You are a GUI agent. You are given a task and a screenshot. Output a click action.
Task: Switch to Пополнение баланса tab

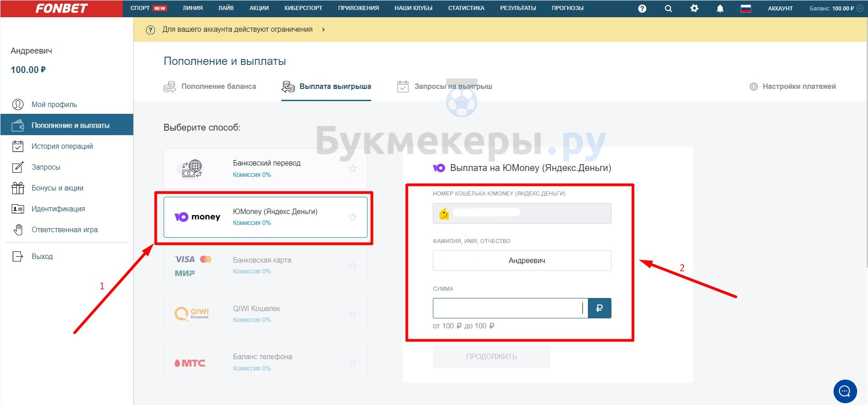coord(210,87)
